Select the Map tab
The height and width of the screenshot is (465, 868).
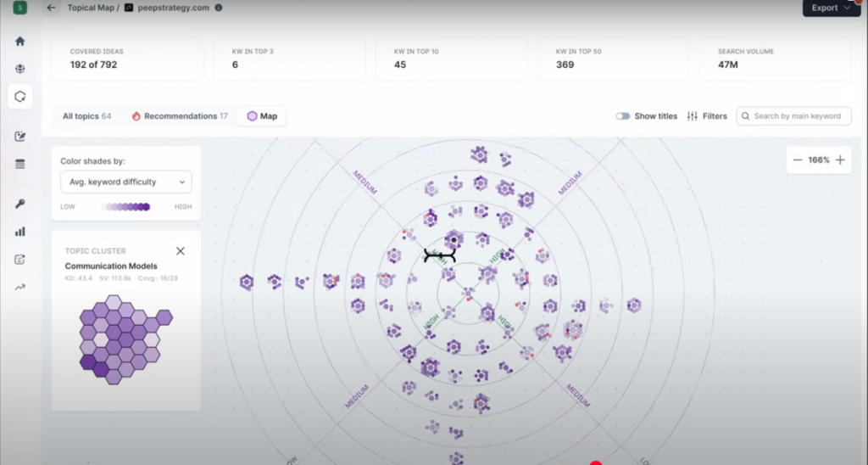click(262, 116)
